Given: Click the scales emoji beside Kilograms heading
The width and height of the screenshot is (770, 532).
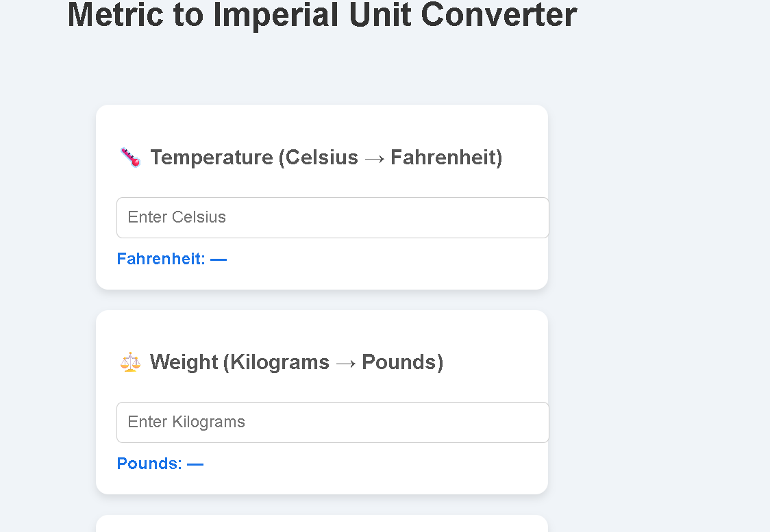Looking at the screenshot, I should [129, 362].
